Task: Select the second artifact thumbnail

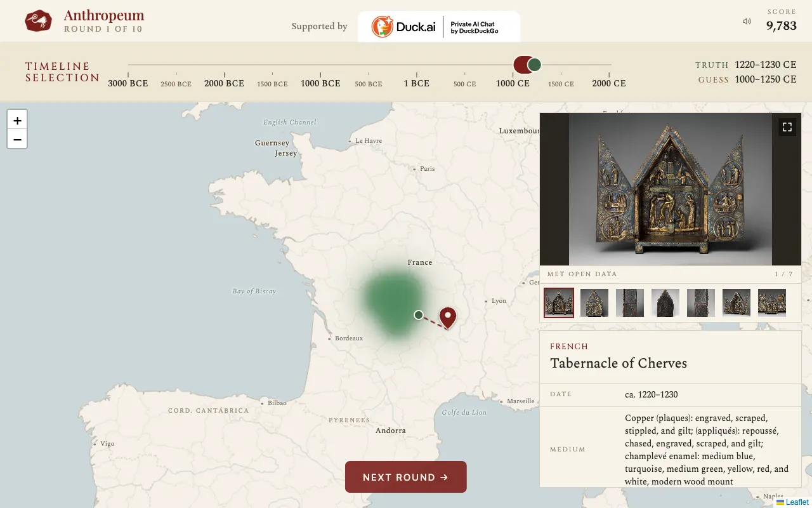Action: pyautogui.click(x=594, y=303)
